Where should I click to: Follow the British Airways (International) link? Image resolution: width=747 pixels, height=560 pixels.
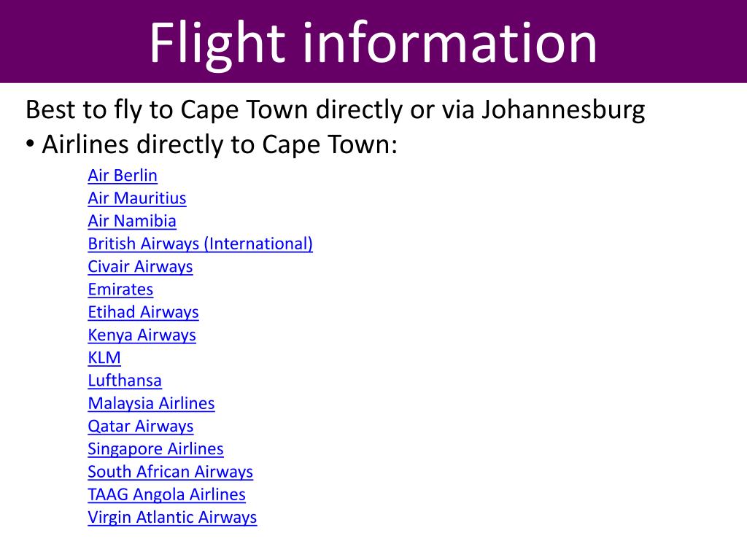coord(200,244)
